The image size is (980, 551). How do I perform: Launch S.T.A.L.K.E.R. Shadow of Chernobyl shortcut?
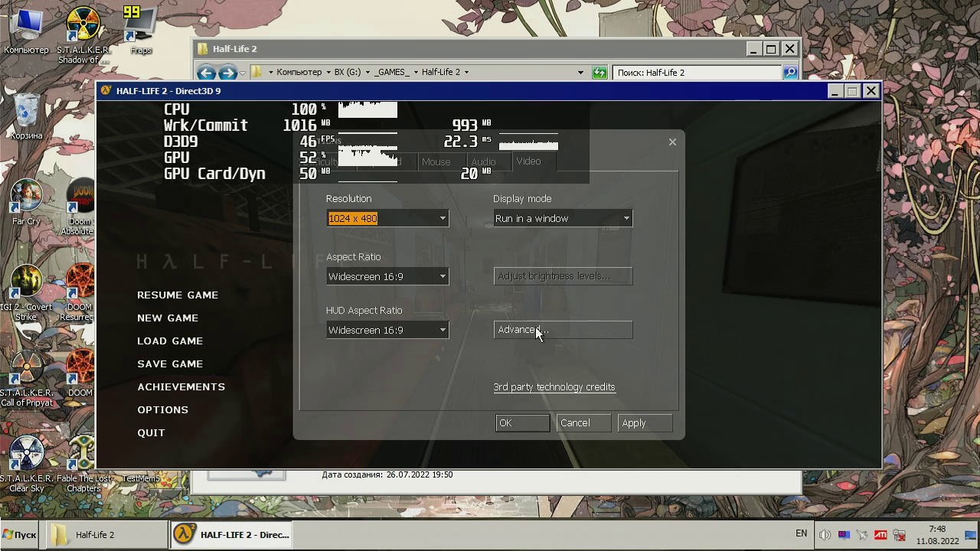[83, 35]
